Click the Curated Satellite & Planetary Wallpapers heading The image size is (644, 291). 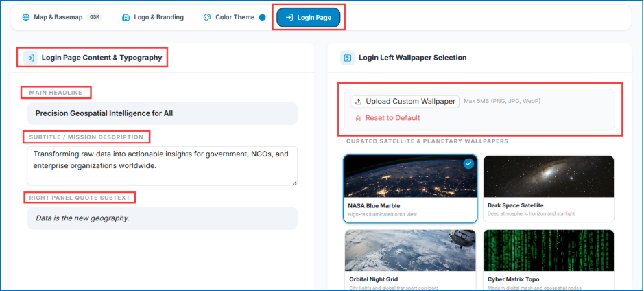(x=427, y=141)
